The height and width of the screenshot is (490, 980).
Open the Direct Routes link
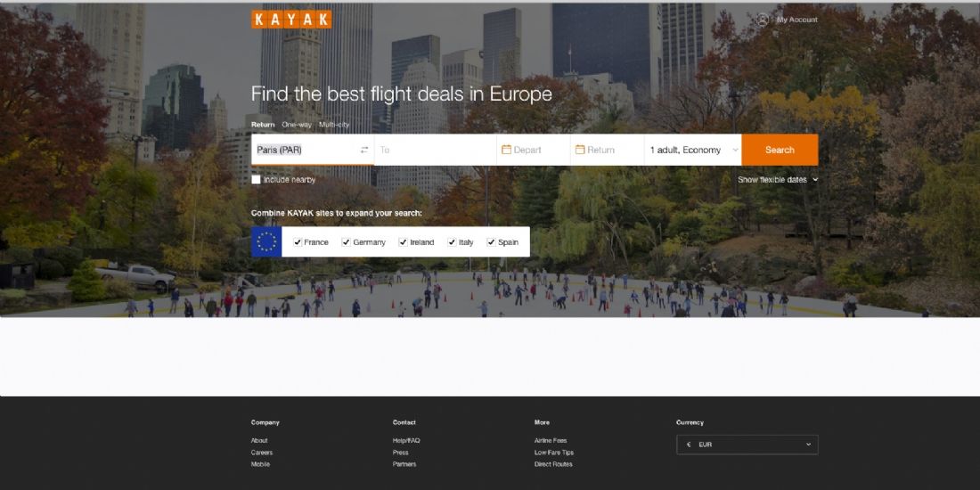[x=553, y=464]
